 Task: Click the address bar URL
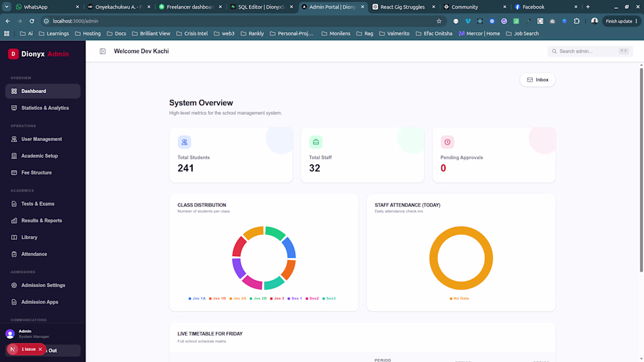click(x=76, y=21)
